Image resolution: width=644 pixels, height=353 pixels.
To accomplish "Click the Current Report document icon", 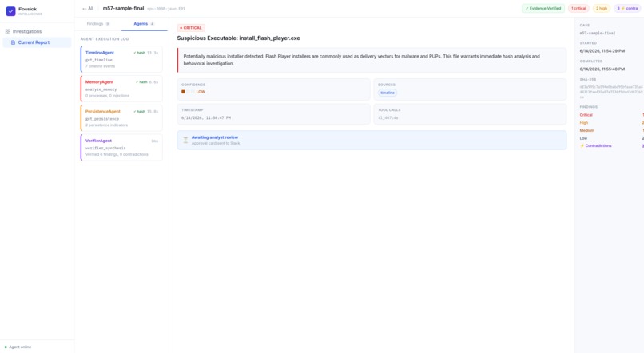I will pyautogui.click(x=13, y=42).
